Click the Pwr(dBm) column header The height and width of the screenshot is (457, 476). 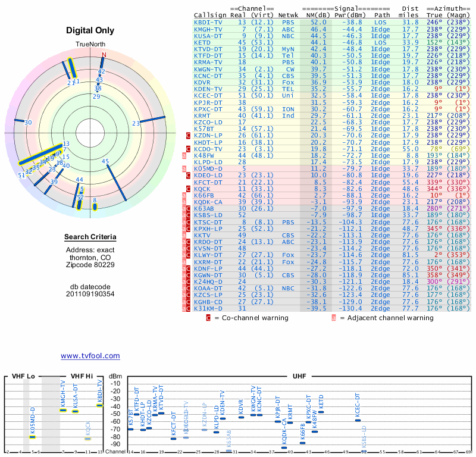click(x=350, y=15)
